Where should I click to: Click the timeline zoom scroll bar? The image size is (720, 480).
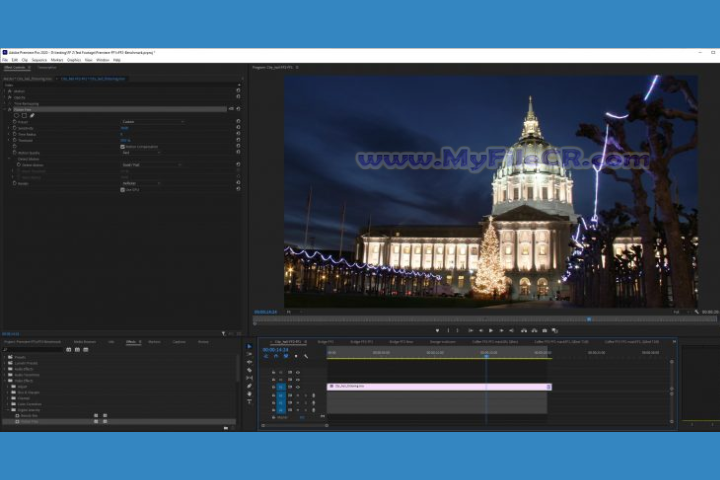(295, 425)
